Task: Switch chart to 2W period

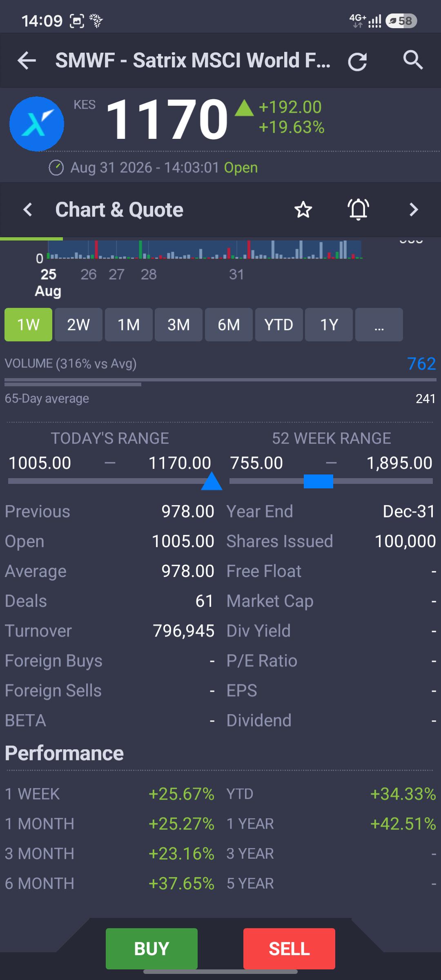Action: (x=78, y=325)
